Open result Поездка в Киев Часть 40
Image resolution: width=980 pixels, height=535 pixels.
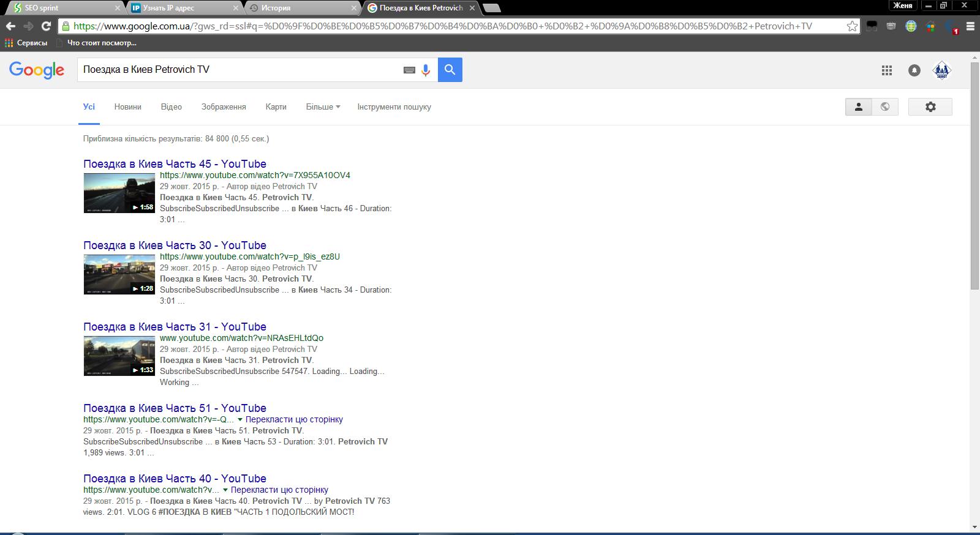point(175,479)
